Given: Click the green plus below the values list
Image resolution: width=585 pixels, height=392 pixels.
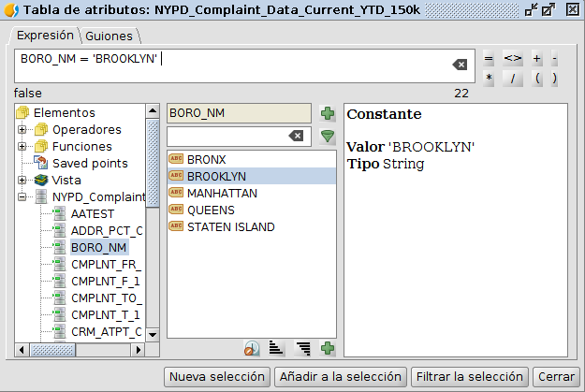Looking at the screenshot, I should coord(328,349).
